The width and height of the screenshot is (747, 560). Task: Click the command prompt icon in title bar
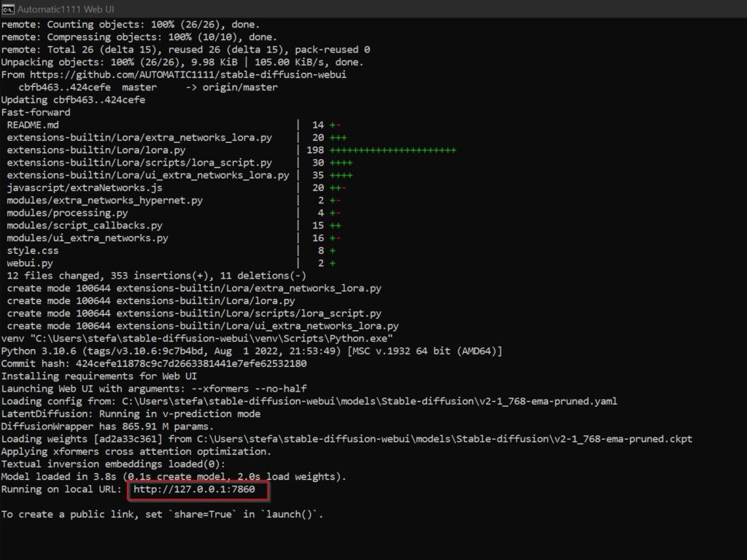(8, 8)
